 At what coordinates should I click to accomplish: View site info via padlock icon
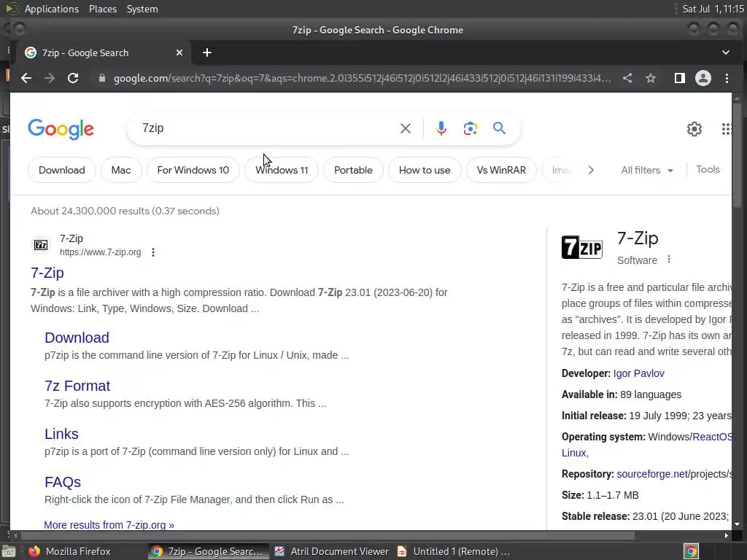click(101, 78)
